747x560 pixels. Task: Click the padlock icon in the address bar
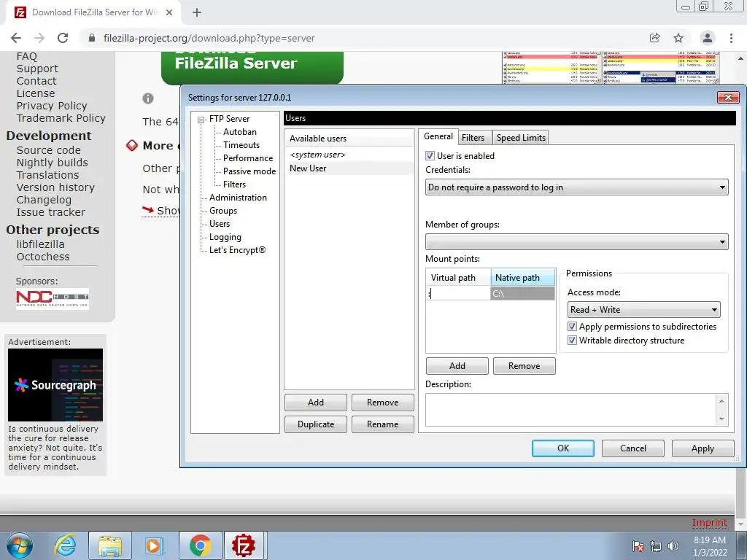[x=93, y=38]
